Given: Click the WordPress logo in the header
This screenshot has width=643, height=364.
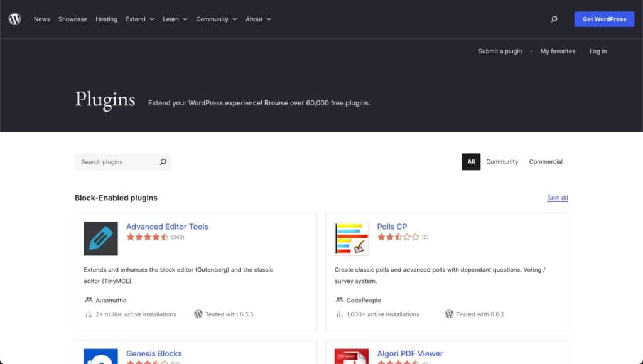Looking at the screenshot, I should [x=14, y=19].
